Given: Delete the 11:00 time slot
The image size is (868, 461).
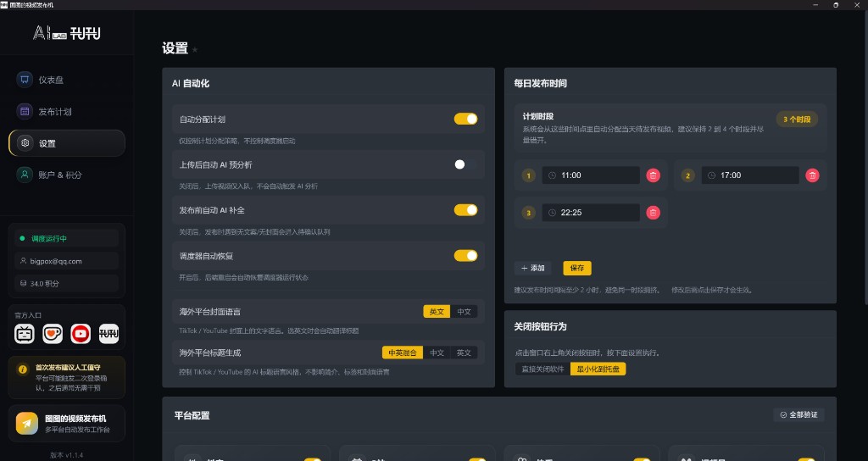Looking at the screenshot, I should [x=654, y=175].
